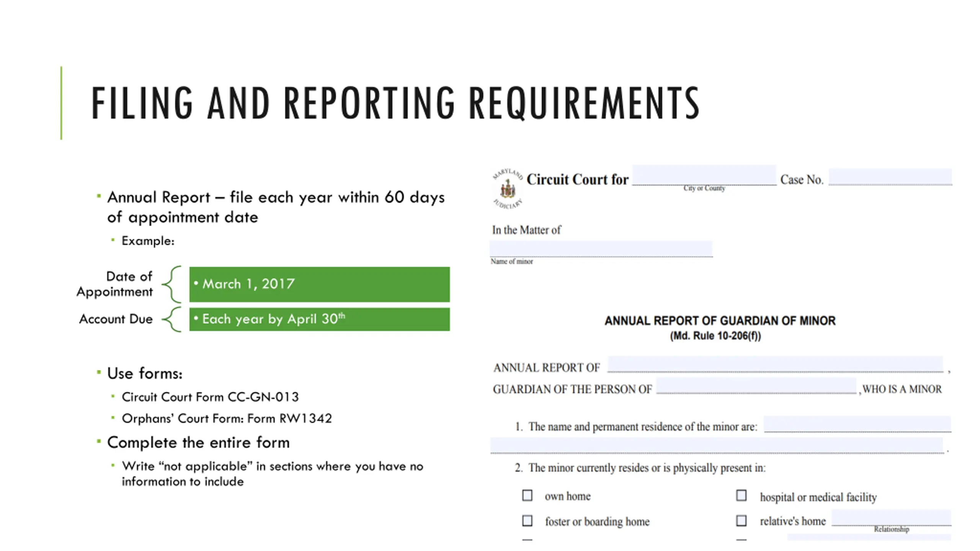Click the 'ANNUAL REPORT OF' name field

tap(776, 364)
